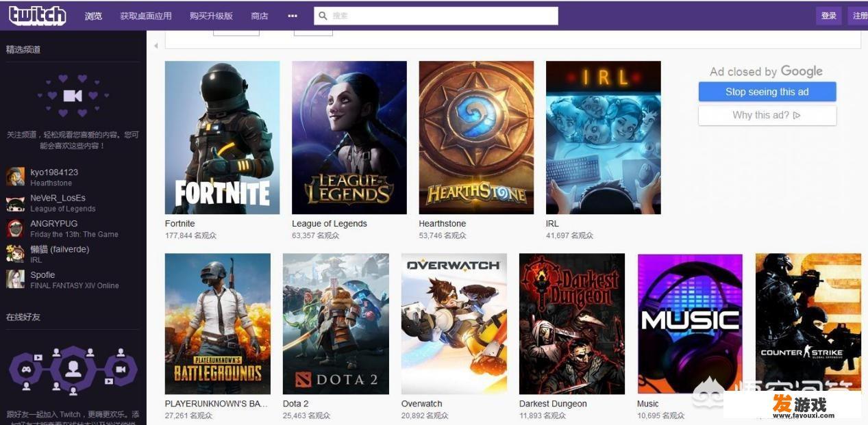Click 27,261 名观众 viewer count
Screen dimensions: 868x425
click(x=188, y=415)
